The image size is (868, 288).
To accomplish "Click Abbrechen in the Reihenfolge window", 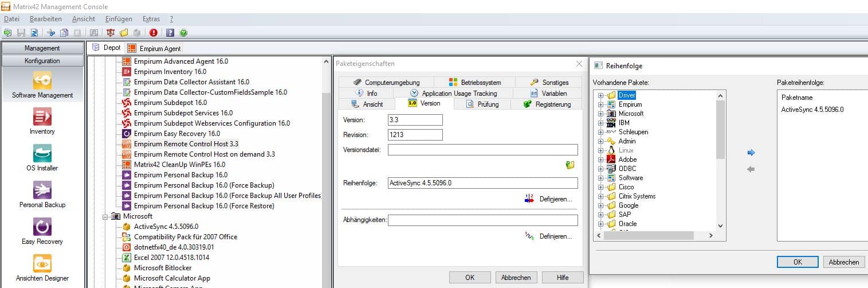I will pyautogui.click(x=845, y=262).
